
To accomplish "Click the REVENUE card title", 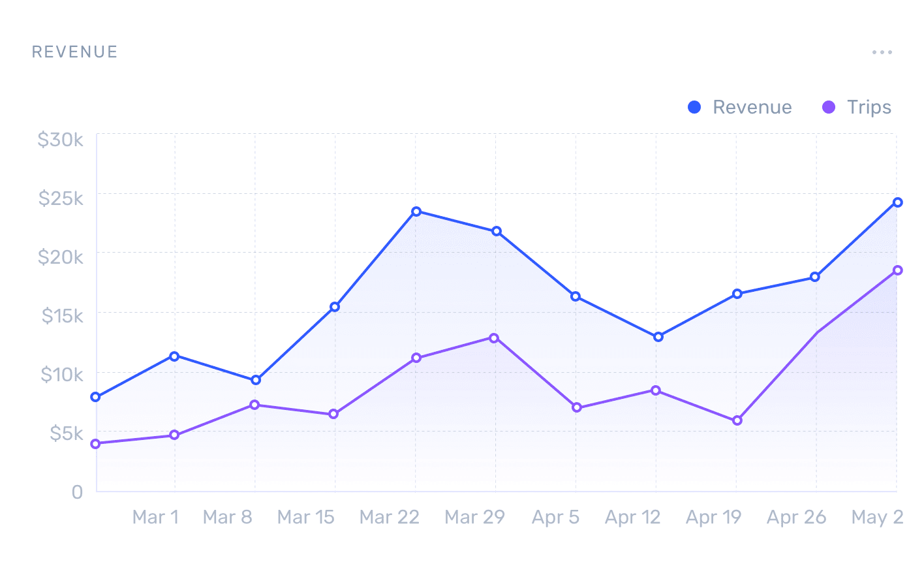I will tap(75, 52).
